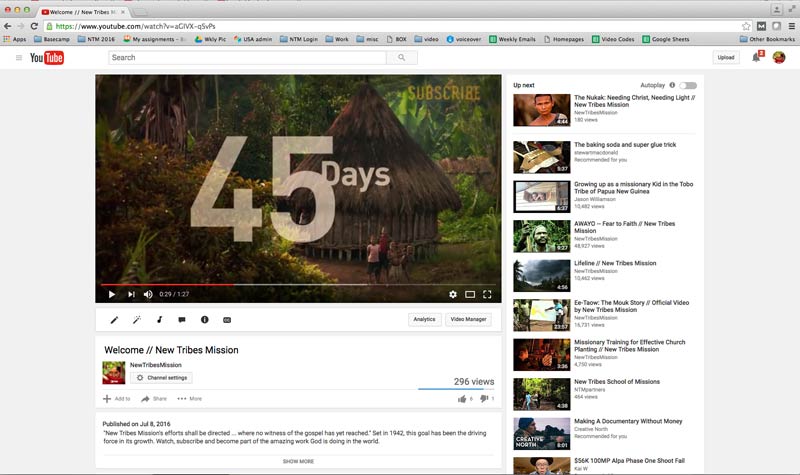The height and width of the screenshot is (475, 800).
Task: Open the Share options
Action: [154, 399]
